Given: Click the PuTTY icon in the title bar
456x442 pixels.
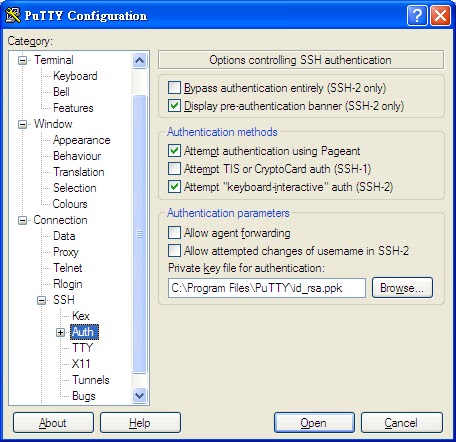Looking at the screenshot, I should [x=13, y=15].
